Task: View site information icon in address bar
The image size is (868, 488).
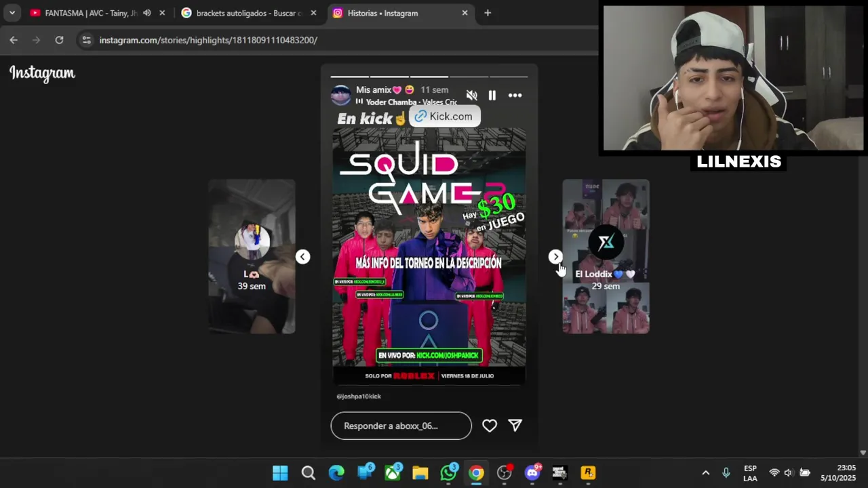Action: tap(86, 40)
